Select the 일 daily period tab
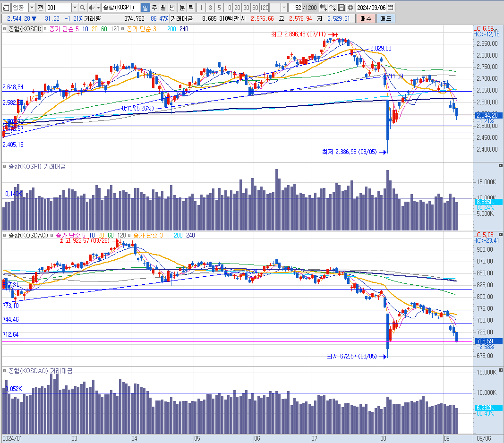Screen dimensions: 504x443 [145, 8]
